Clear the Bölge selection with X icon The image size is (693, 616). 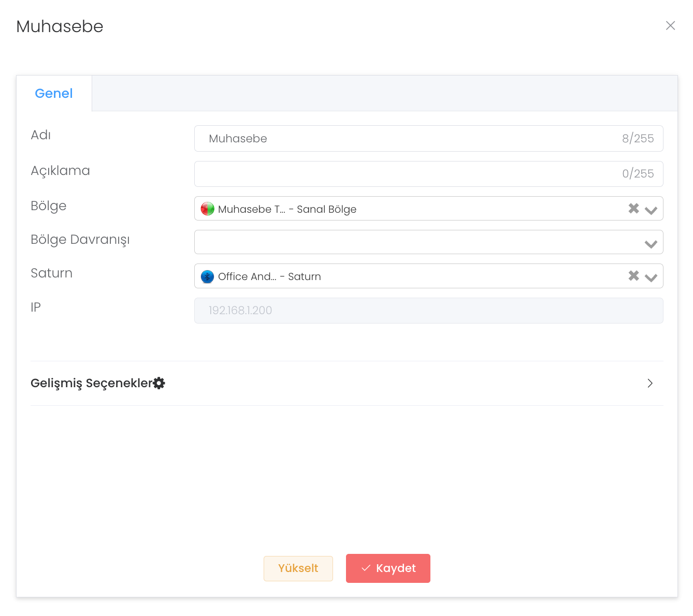tap(633, 209)
